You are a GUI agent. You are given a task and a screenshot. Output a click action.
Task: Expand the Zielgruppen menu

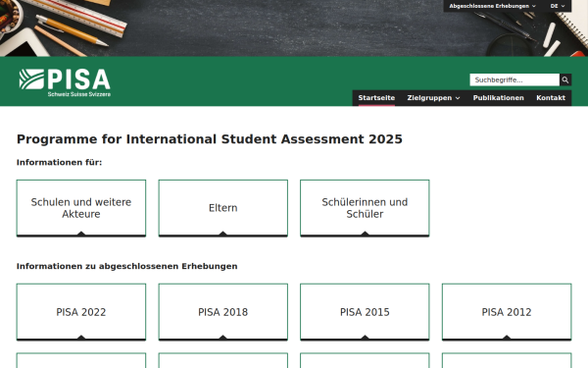pos(433,98)
